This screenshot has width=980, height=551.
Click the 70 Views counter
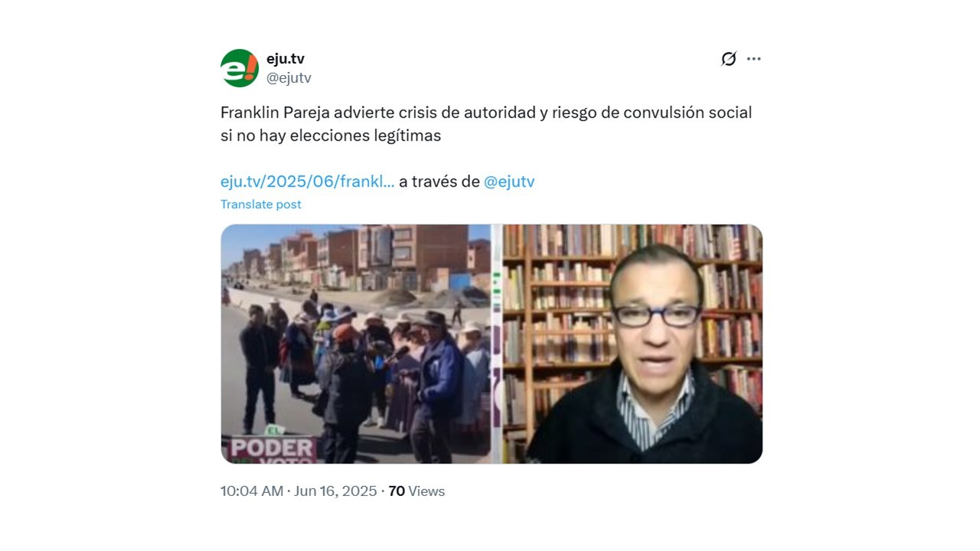click(416, 491)
